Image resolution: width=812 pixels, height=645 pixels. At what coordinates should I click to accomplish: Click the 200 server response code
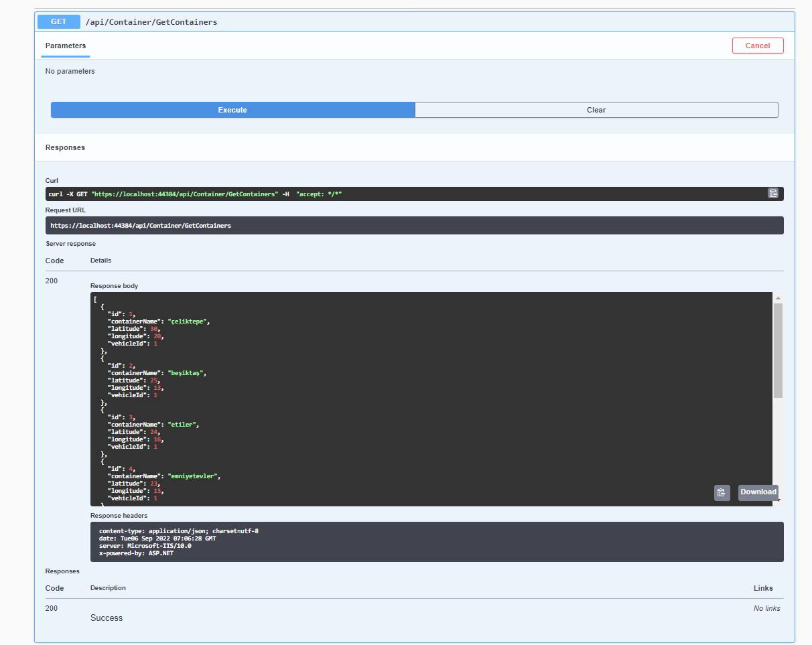click(52, 281)
